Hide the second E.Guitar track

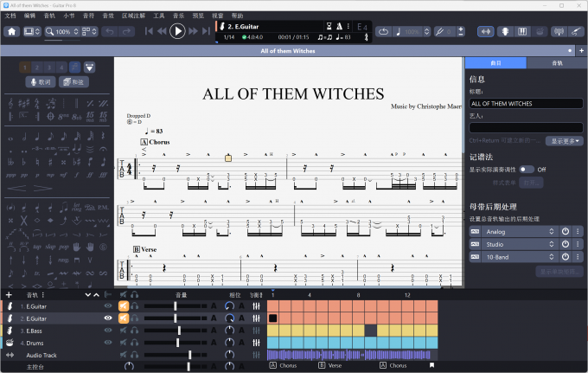pyautogui.click(x=108, y=318)
